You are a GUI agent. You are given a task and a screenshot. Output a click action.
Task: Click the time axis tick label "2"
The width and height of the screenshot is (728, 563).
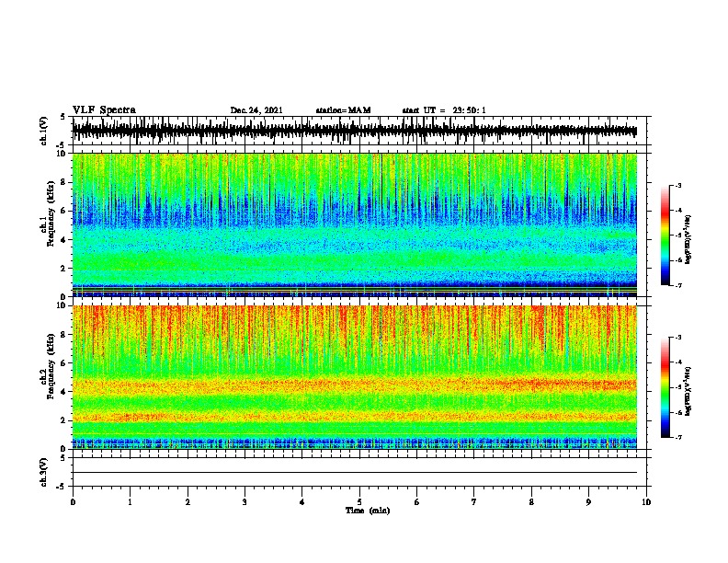click(x=188, y=502)
